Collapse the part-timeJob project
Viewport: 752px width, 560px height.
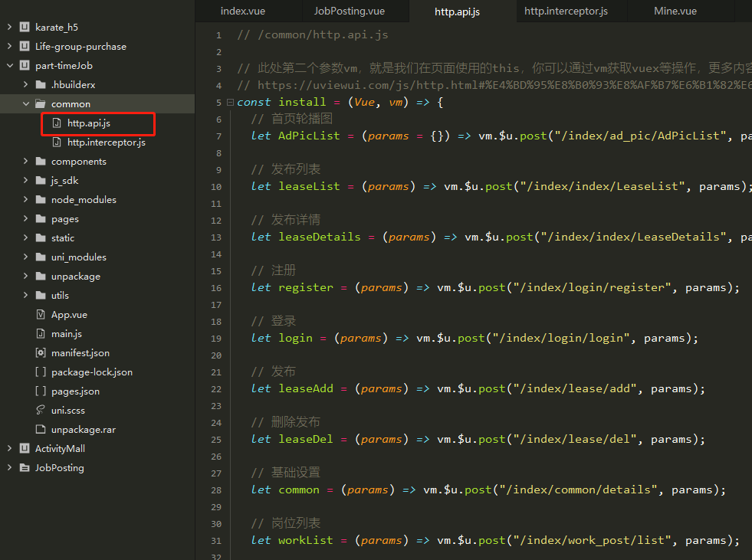9,66
